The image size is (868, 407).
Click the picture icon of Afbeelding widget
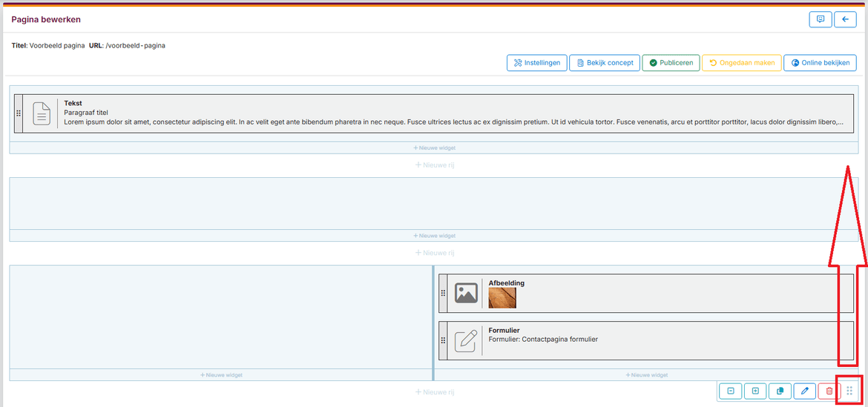466,293
